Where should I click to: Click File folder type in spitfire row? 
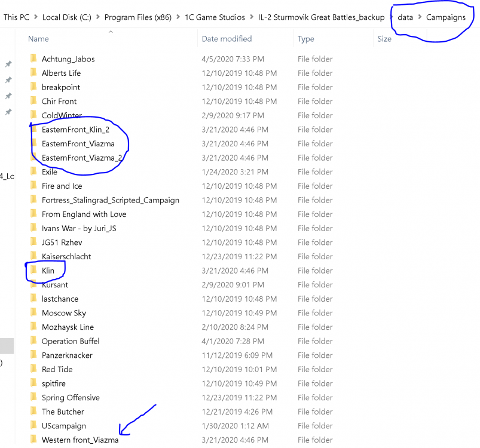pos(315,383)
